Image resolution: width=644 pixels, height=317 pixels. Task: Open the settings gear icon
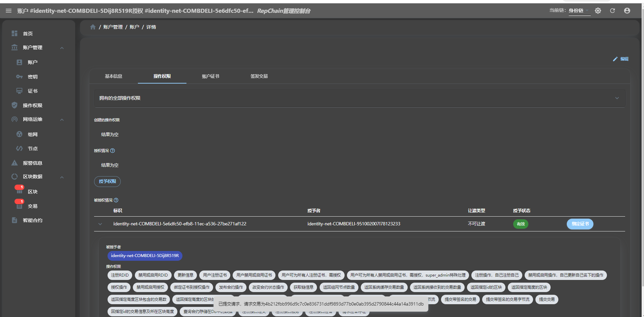[x=598, y=11]
